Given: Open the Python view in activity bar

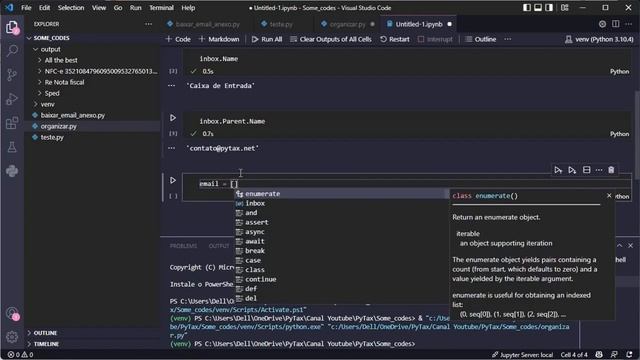Looking at the screenshot, I should pos(12,171).
